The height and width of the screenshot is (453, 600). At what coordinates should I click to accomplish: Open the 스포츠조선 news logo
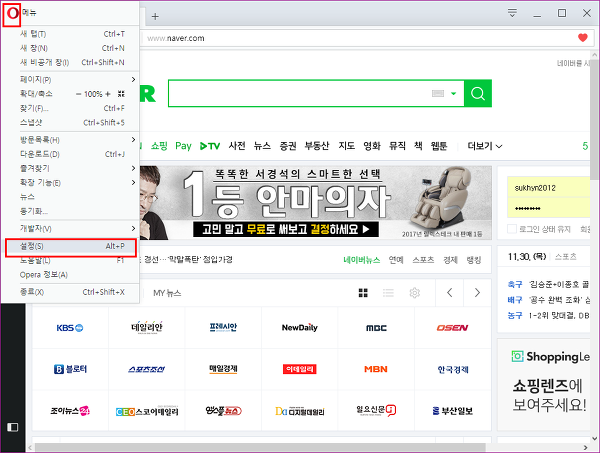click(147, 370)
